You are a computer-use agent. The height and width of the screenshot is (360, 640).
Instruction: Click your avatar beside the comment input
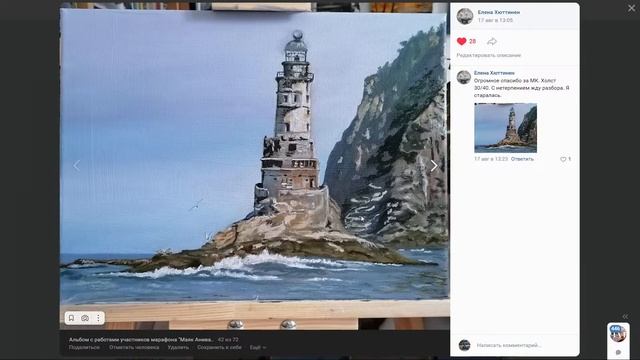464,345
